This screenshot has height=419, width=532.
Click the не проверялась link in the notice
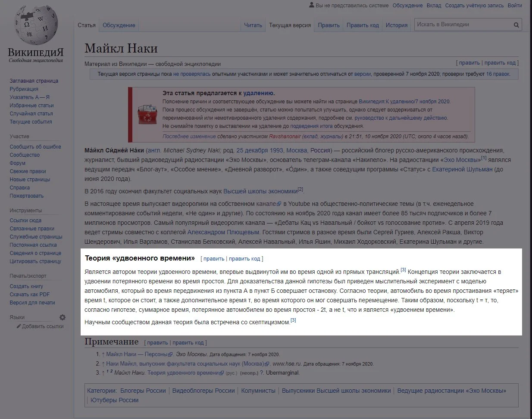(x=192, y=74)
